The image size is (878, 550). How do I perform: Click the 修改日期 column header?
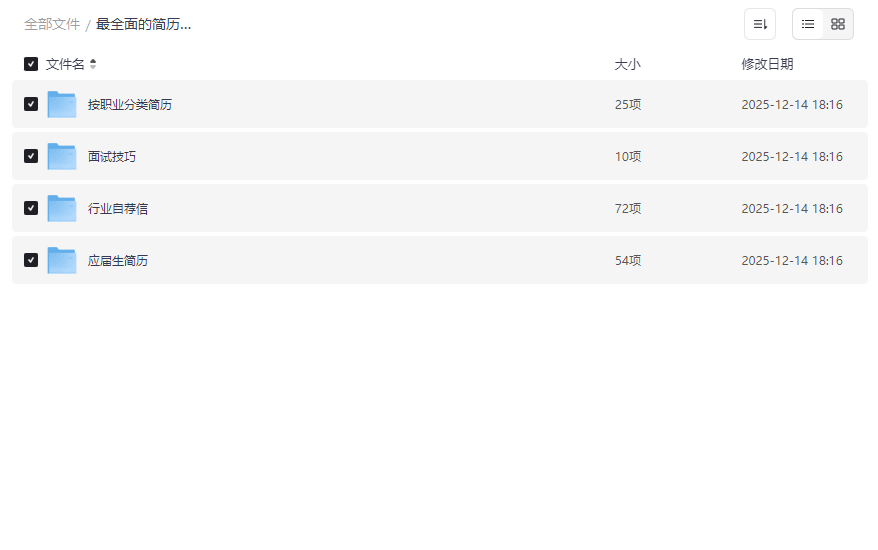click(x=767, y=64)
